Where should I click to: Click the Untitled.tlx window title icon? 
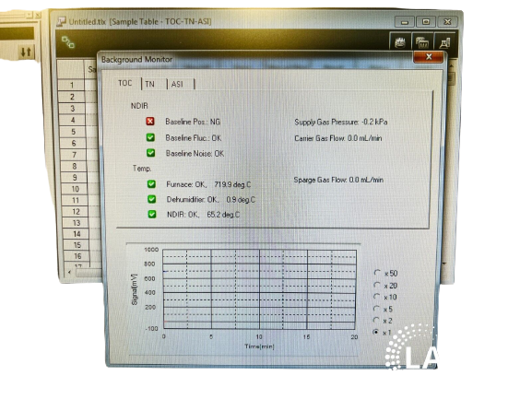[x=62, y=22]
